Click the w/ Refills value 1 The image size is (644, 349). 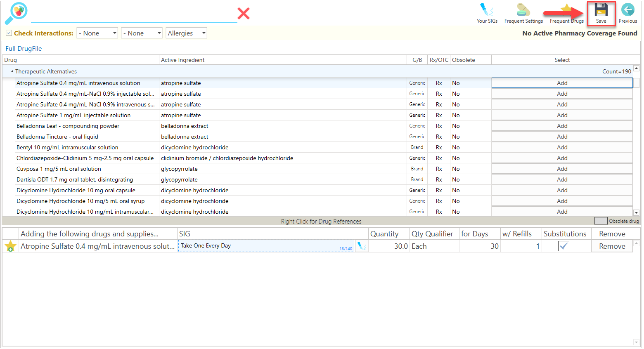click(521, 246)
